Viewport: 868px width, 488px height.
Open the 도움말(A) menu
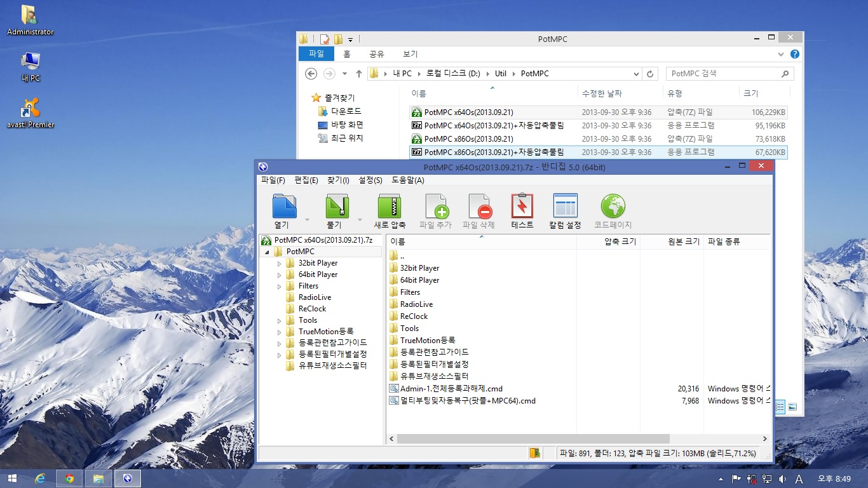pyautogui.click(x=408, y=180)
